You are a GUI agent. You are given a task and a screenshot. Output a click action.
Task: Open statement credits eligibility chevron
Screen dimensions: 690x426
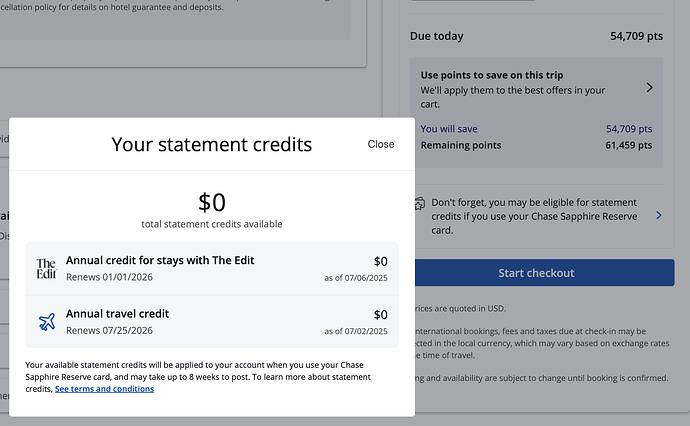tap(658, 215)
